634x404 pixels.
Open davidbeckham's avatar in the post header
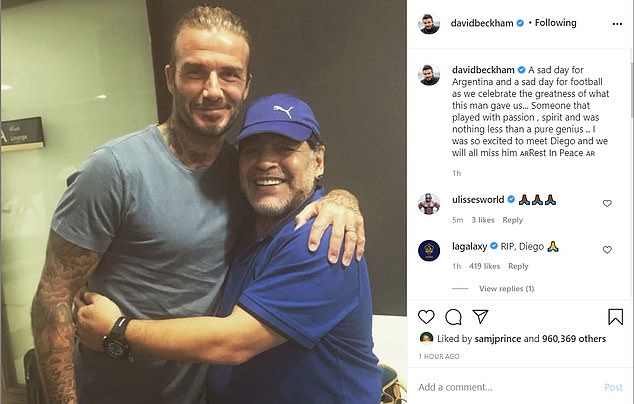click(x=429, y=23)
